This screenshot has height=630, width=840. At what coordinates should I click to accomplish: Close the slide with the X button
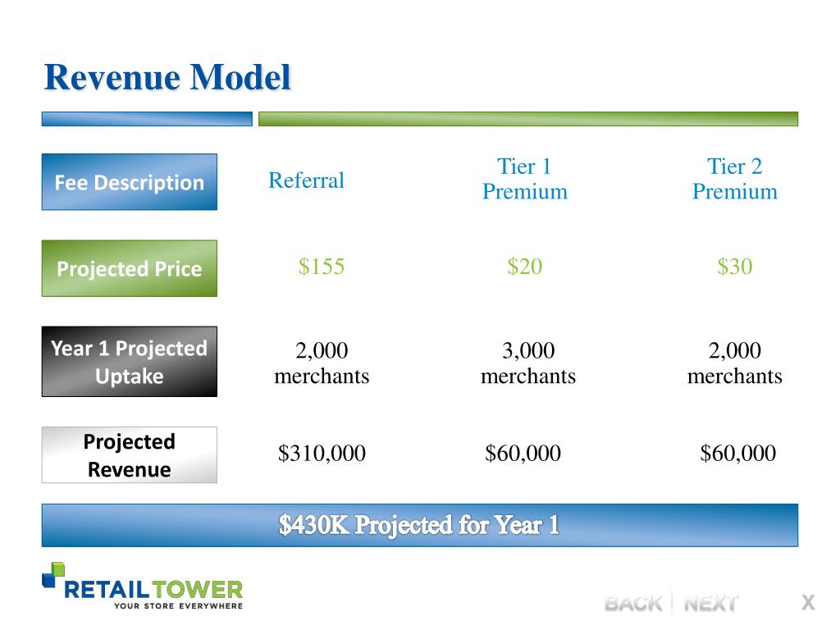point(808,603)
